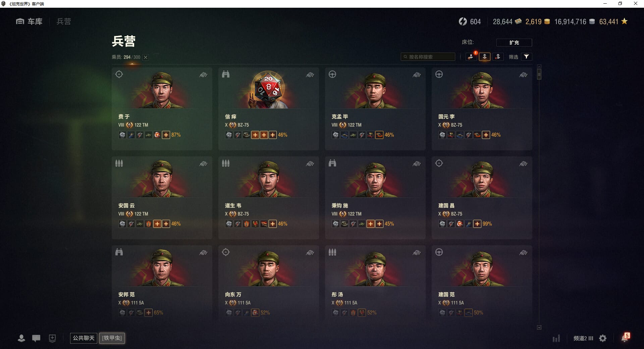The image size is (644, 349).
Task: Click the scrollbar down arrow
Action: pyautogui.click(x=539, y=327)
